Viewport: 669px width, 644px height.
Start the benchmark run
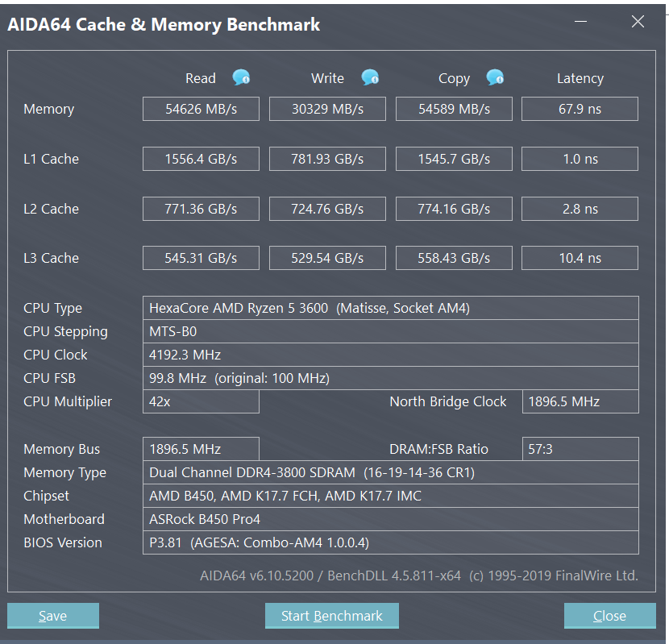(x=332, y=616)
